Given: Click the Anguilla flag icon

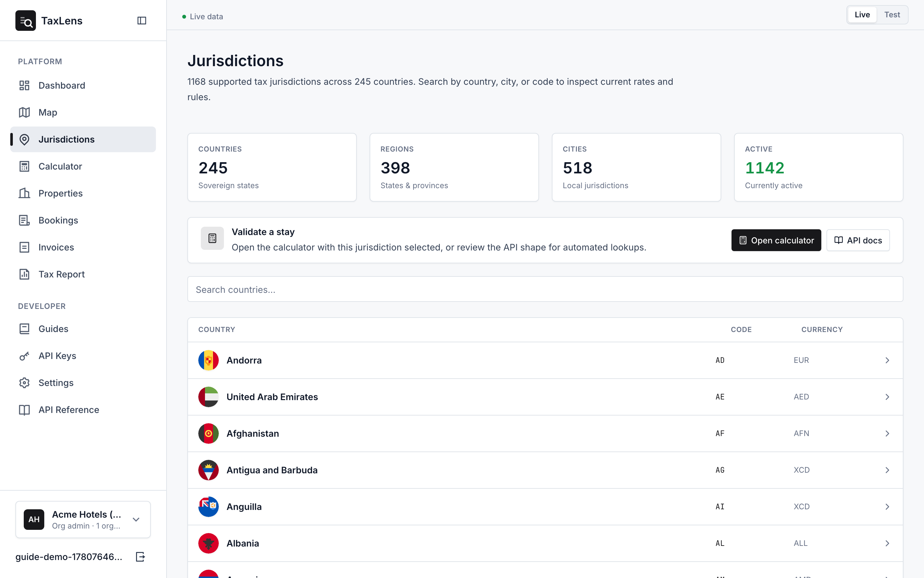Looking at the screenshot, I should coord(209,506).
